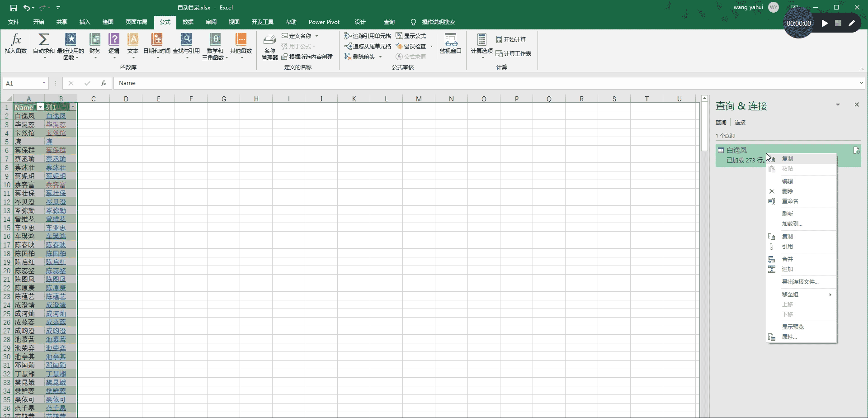Open the Queries pane options dropdown
Viewport: 868px width, 418px height.
pyautogui.click(x=838, y=105)
